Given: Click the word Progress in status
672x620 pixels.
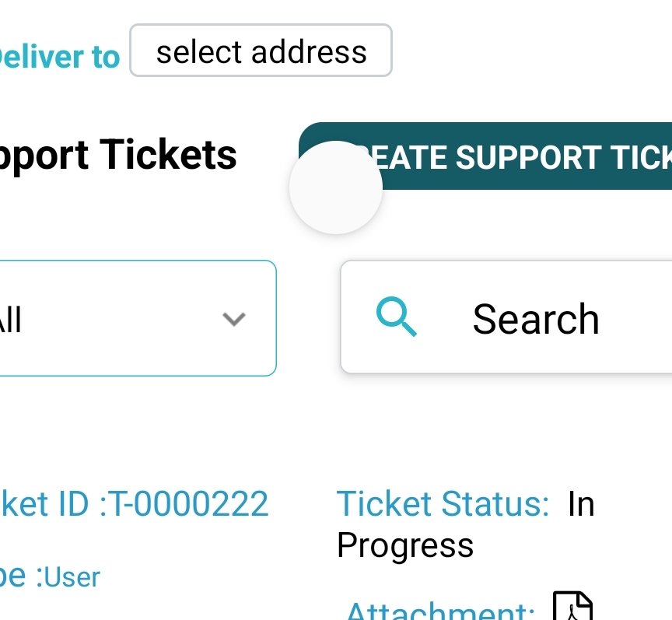Looking at the screenshot, I should tap(405, 545).
